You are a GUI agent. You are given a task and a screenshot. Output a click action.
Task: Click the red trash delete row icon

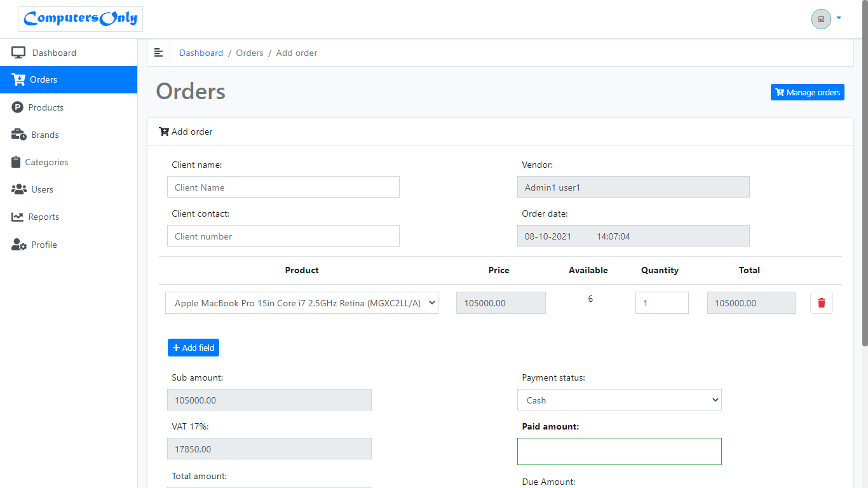[x=821, y=303]
